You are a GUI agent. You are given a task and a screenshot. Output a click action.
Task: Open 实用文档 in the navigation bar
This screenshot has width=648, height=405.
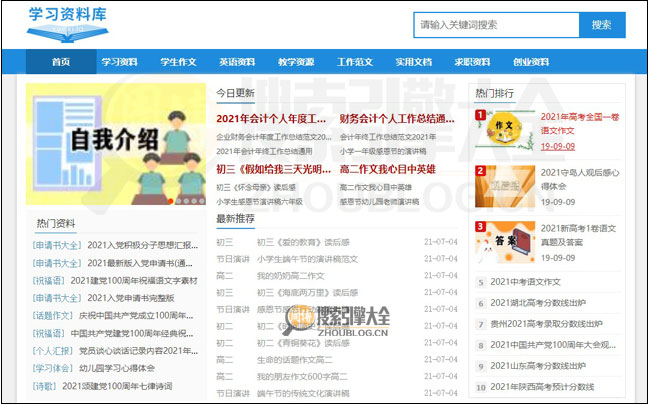413,62
